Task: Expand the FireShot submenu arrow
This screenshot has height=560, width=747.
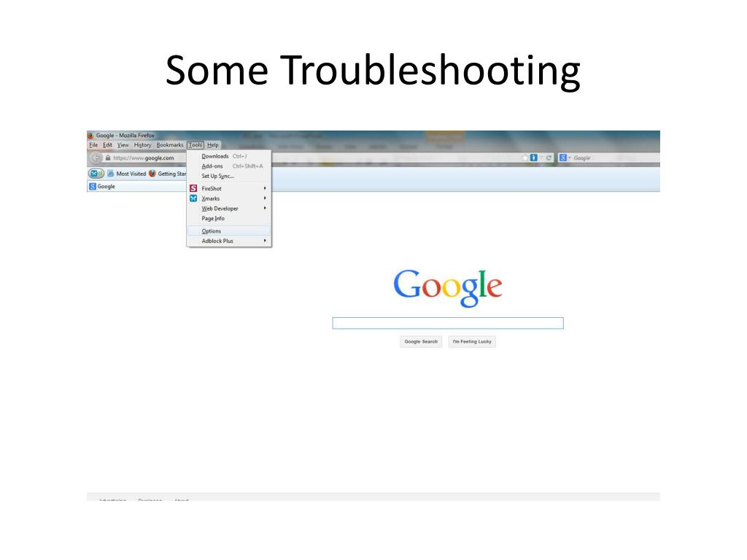Action: pos(265,189)
